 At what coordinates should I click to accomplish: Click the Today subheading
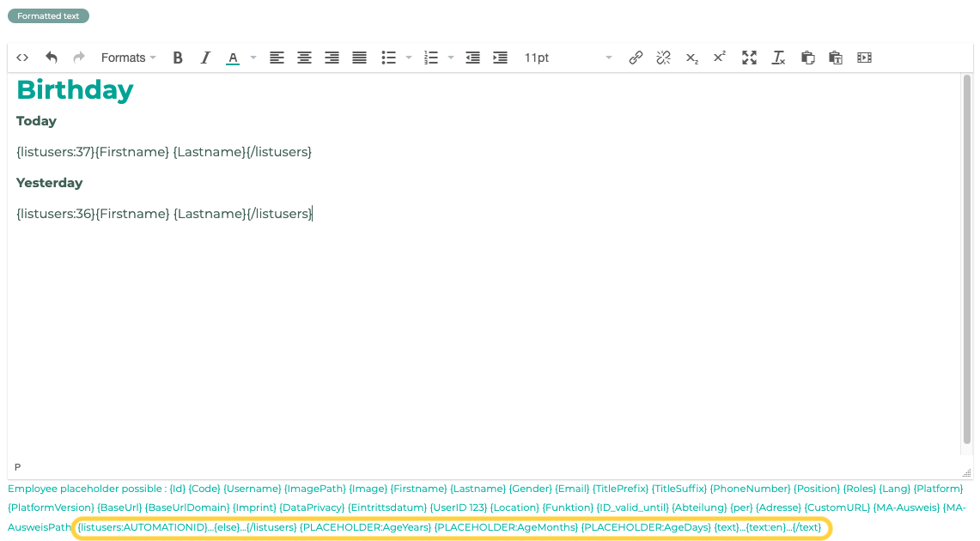click(36, 121)
